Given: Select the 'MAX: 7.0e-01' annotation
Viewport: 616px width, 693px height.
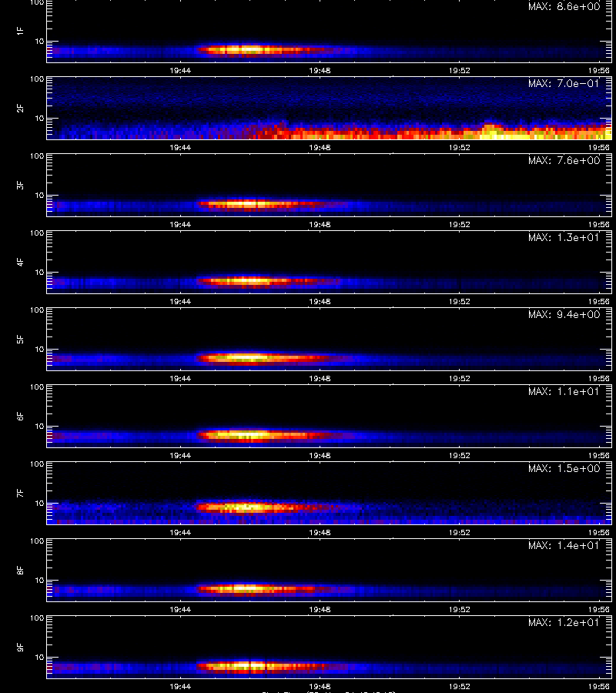Looking at the screenshot, I should pos(564,83).
